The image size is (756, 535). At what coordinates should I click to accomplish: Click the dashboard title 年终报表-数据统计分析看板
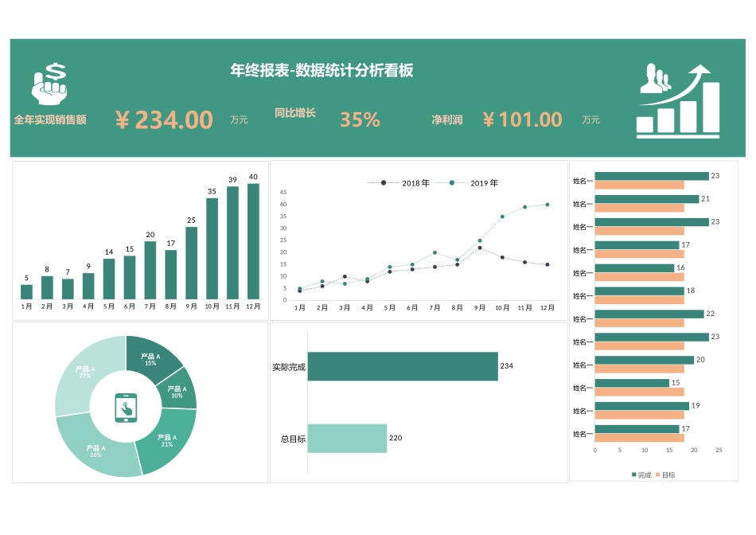click(x=321, y=71)
